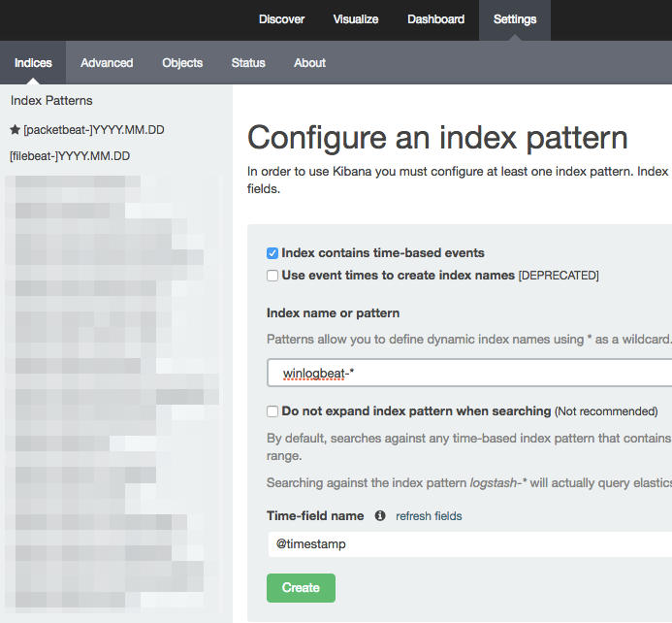
Task: Select the [packetbeat-]YYYY.MM.DD index pattern
Action: coord(94,130)
